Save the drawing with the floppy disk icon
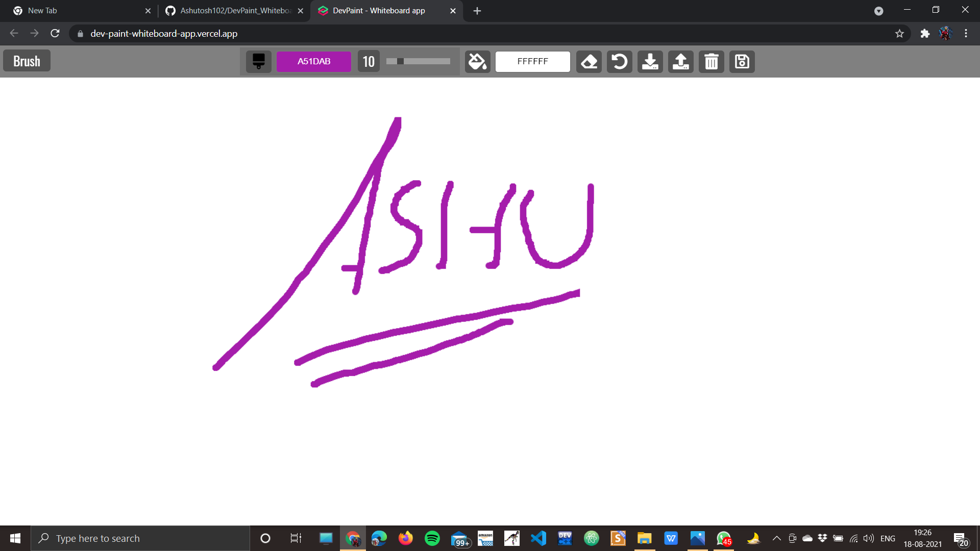Image resolution: width=980 pixels, height=551 pixels. (742, 61)
